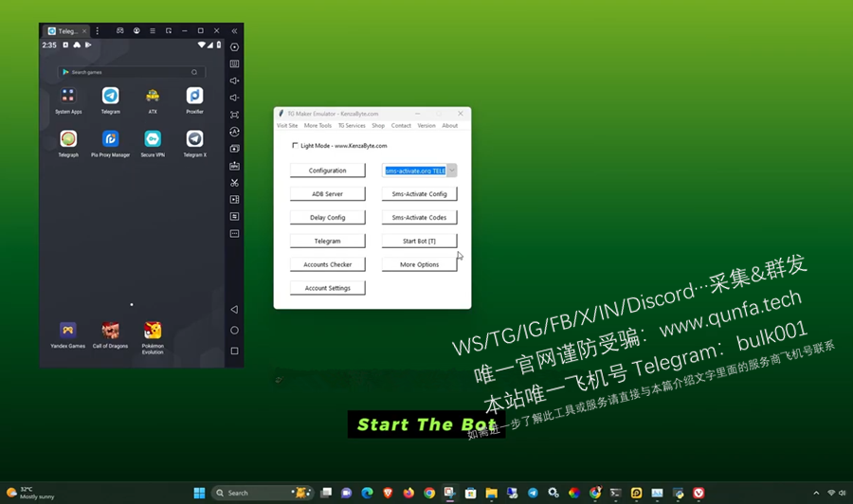853x504 pixels.
Task: Click the Configuration button
Action: [x=328, y=171]
